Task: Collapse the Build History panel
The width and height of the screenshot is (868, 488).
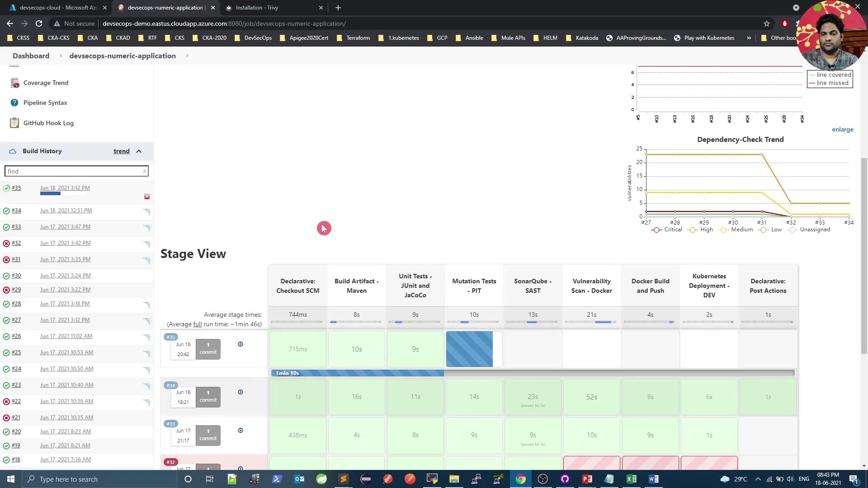Action: pos(139,151)
